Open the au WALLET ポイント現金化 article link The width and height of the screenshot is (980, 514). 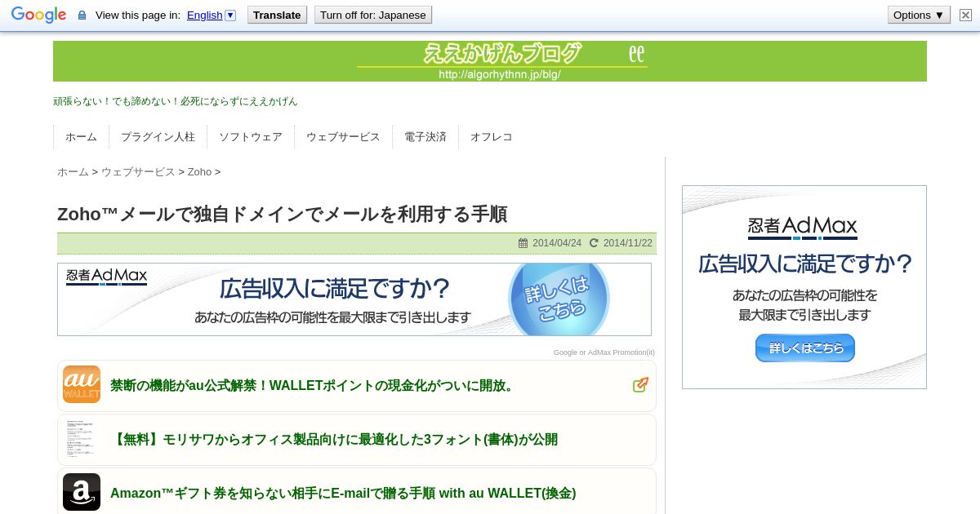pos(314,386)
